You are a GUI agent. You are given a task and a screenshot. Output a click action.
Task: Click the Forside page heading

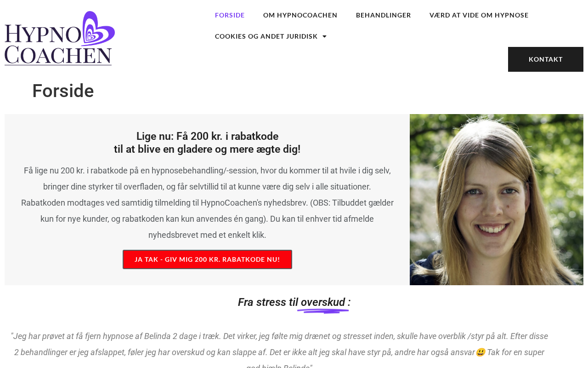[x=63, y=91]
